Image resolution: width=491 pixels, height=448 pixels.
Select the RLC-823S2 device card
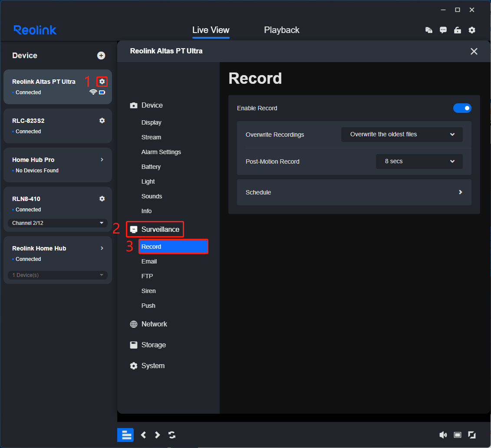point(58,126)
